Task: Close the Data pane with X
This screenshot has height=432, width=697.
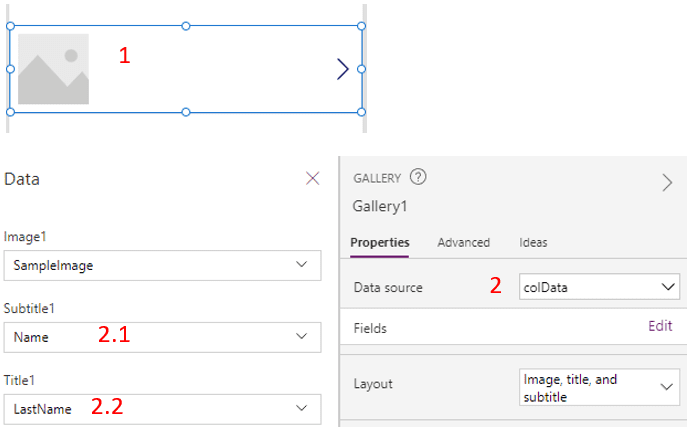Action: coord(312,178)
